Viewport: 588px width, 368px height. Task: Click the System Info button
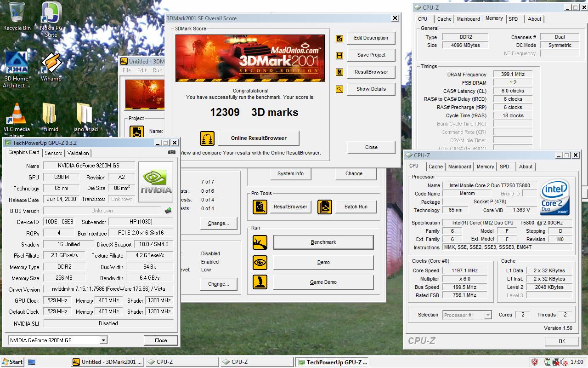[290, 174]
